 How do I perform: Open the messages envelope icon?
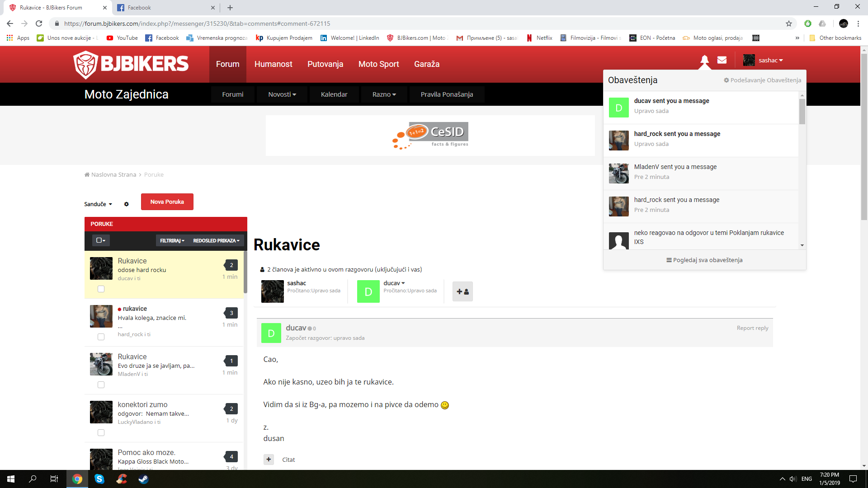click(x=722, y=60)
